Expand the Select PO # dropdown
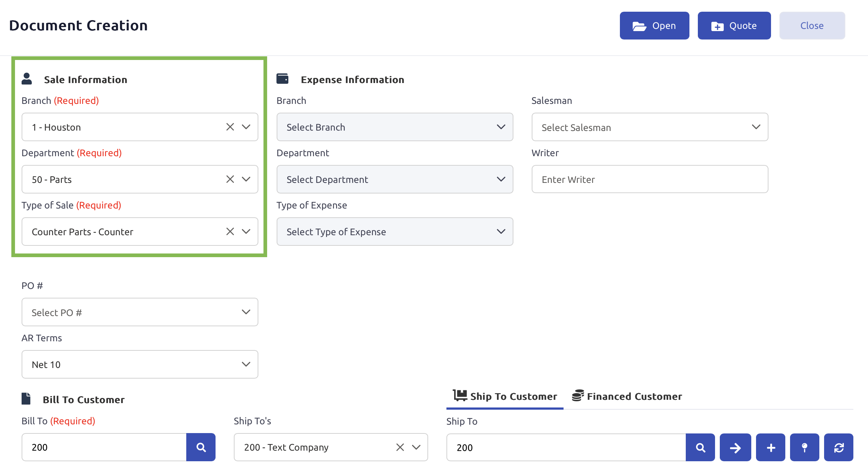Image resolution: width=868 pixels, height=466 pixels. tap(139, 312)
